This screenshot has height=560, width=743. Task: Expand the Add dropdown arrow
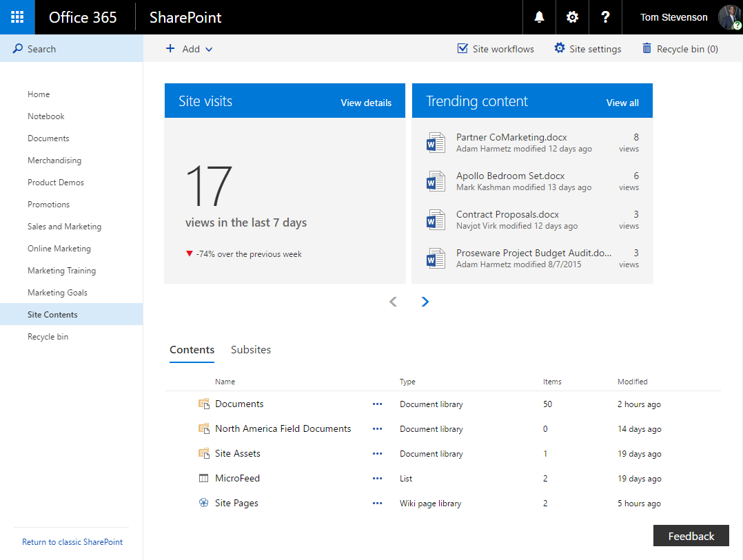click(x=209, y=49)
